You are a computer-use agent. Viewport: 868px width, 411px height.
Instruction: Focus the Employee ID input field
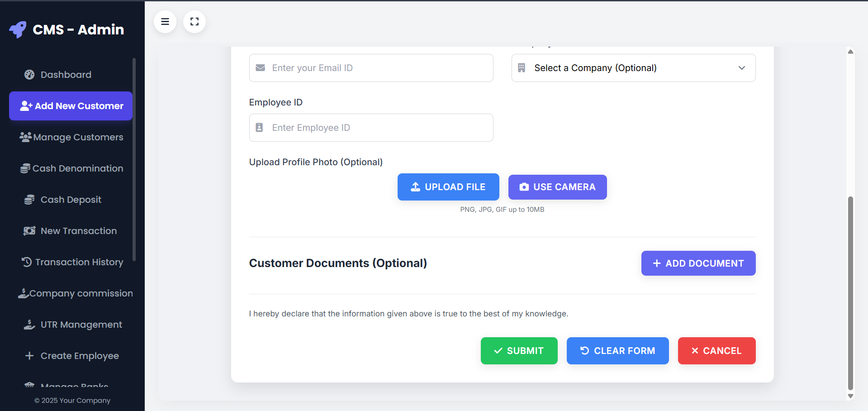[371, 128]
